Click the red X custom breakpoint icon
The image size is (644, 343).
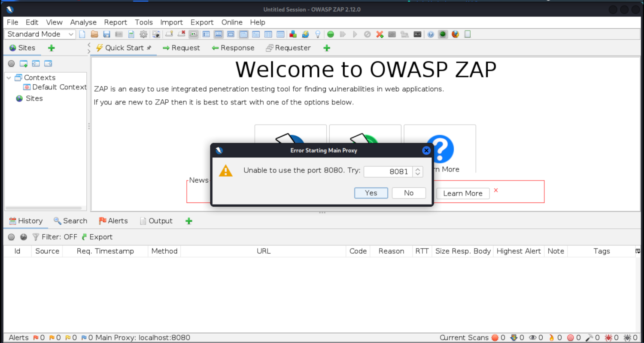coord(380,34)
